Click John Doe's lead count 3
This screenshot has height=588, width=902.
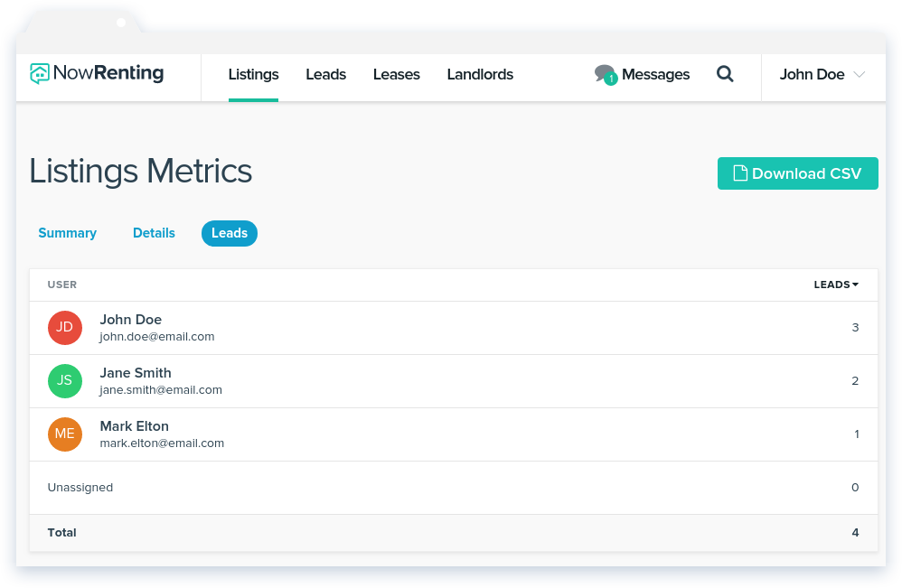pos(855,328)
